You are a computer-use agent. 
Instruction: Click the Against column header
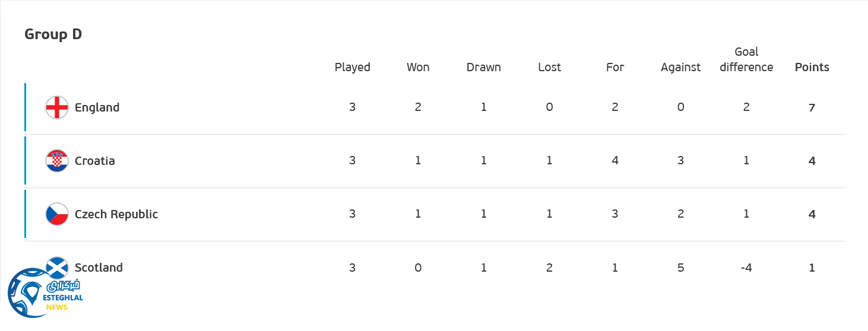point(680,67)
